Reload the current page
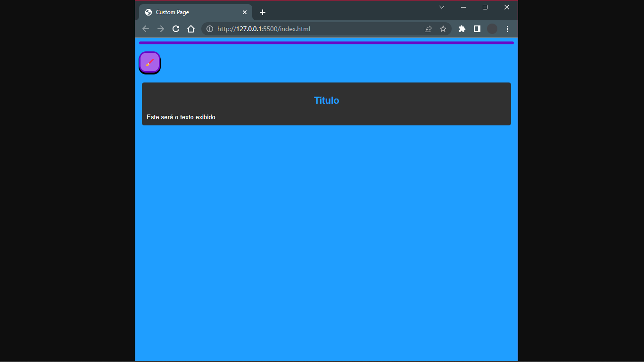The height and width of the screenshot is (362, 644). [x=175, y=29]
